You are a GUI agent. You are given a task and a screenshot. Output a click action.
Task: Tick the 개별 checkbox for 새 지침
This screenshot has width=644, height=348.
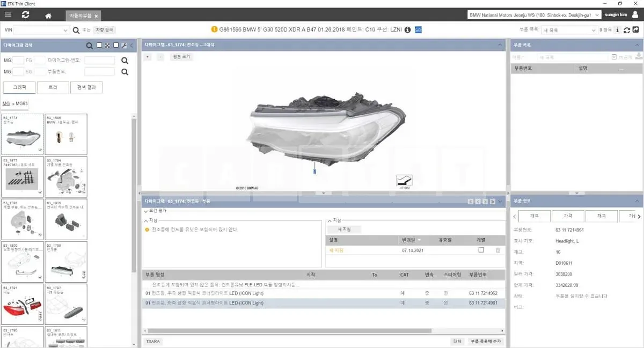pos(481,250)
